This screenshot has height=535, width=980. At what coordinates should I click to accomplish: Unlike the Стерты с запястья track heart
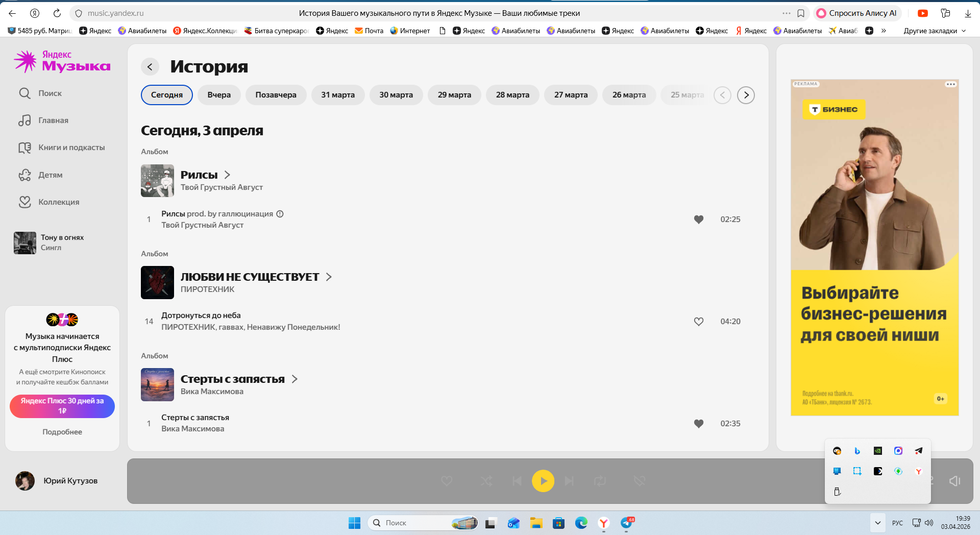click(699, 424)
